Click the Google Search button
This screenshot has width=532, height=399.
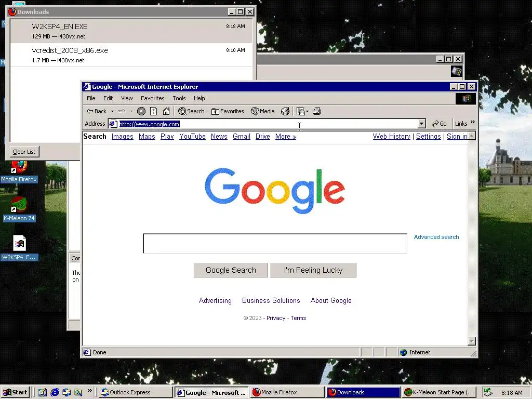pos(231,270)
